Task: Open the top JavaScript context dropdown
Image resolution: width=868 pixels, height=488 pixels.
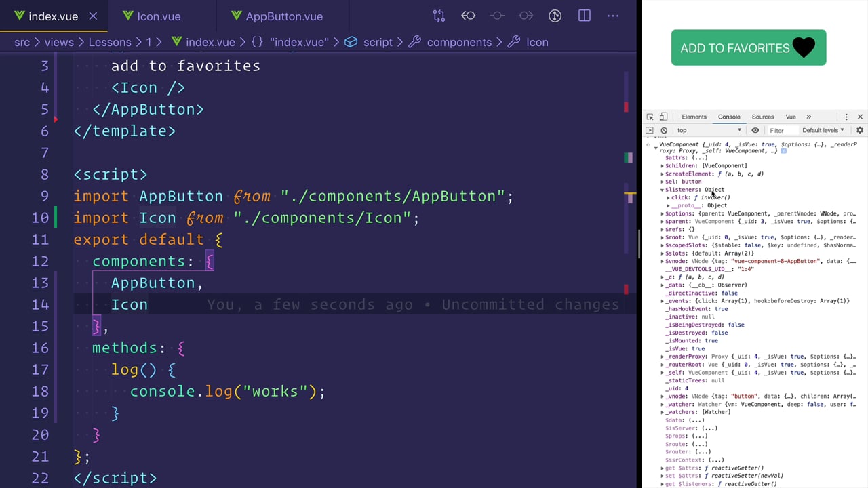Action: pyautogui.click(x=709, y=130)
